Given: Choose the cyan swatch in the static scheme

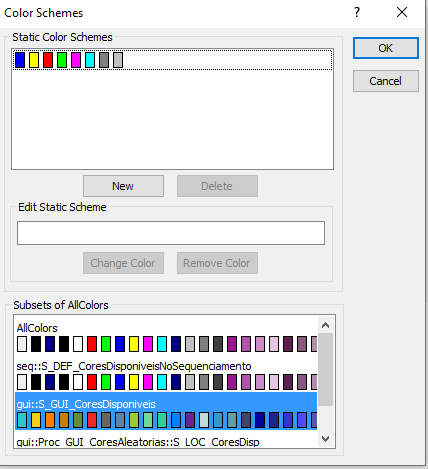Looking at the screenshot, I should coord(90,60).
